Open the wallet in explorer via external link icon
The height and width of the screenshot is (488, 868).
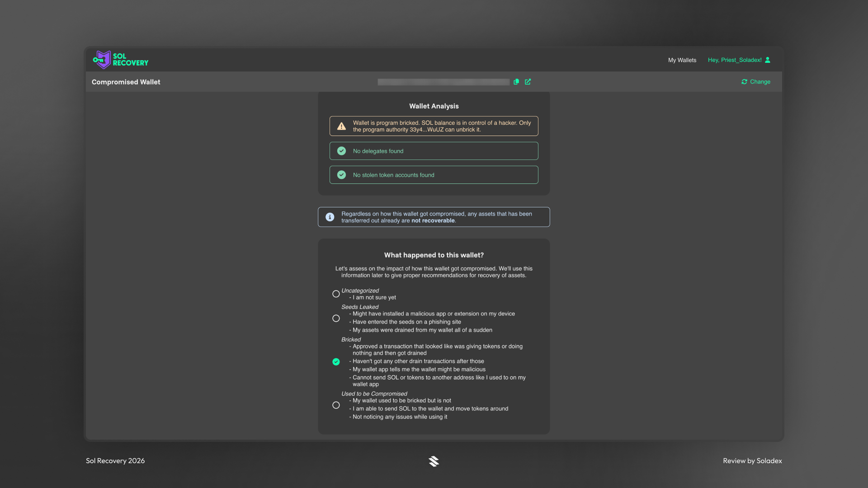[528, 82]
